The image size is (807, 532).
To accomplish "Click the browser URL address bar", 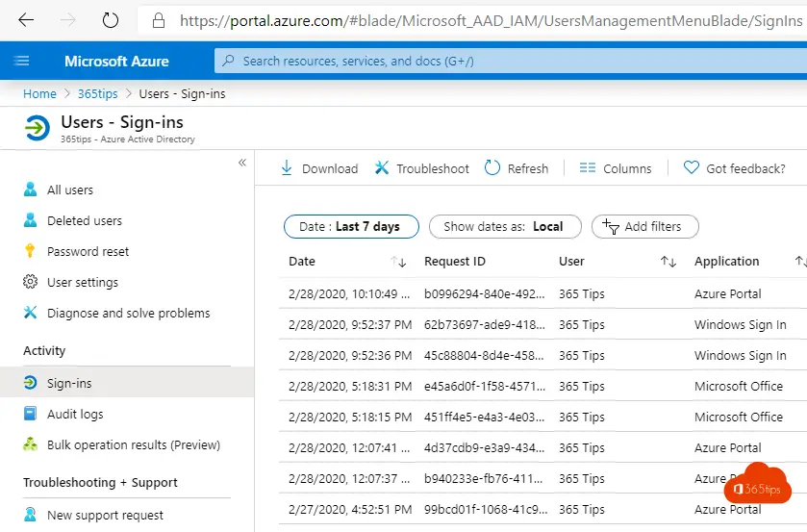I will click(x=472, y=20).
